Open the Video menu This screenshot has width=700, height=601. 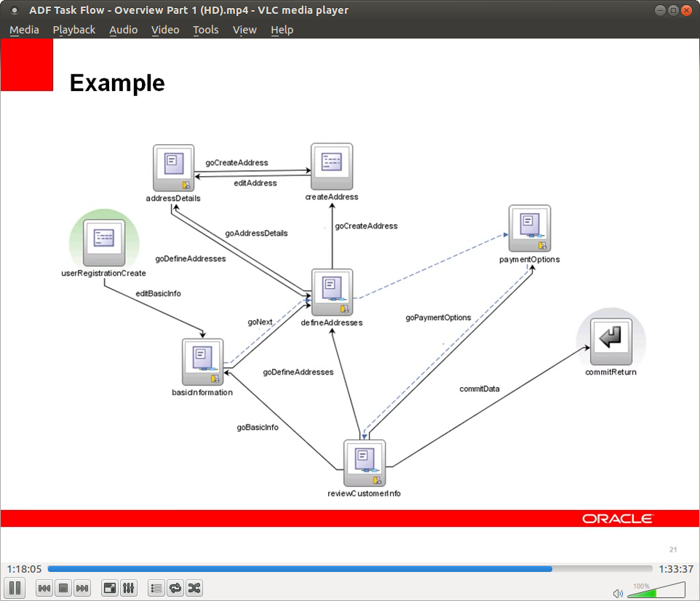[165, 30]
